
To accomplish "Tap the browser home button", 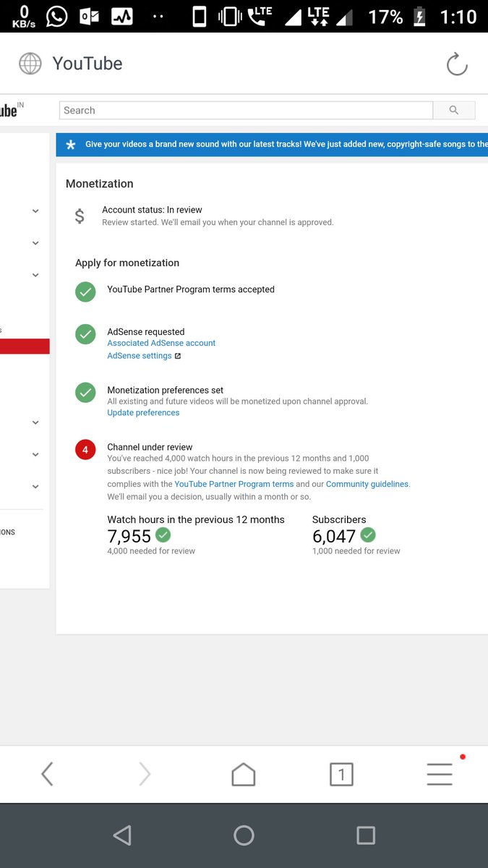I will coord(244,774).
